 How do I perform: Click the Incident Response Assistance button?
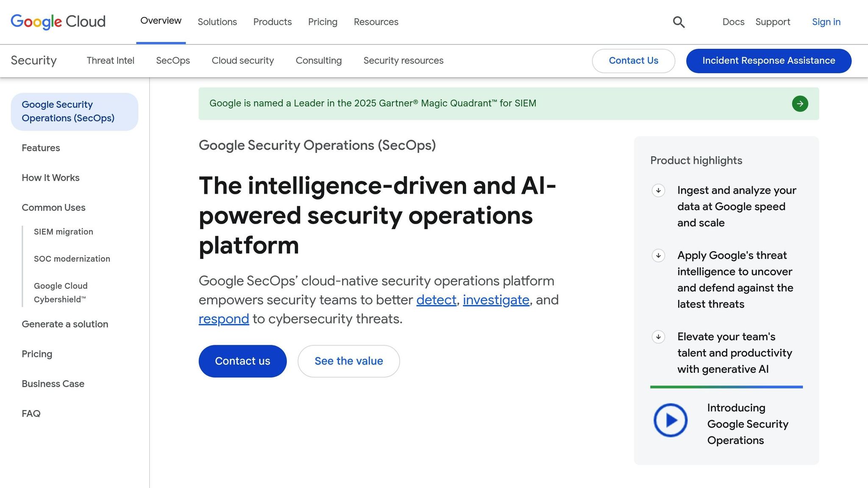pyautogui.click(x=768, y=61)
